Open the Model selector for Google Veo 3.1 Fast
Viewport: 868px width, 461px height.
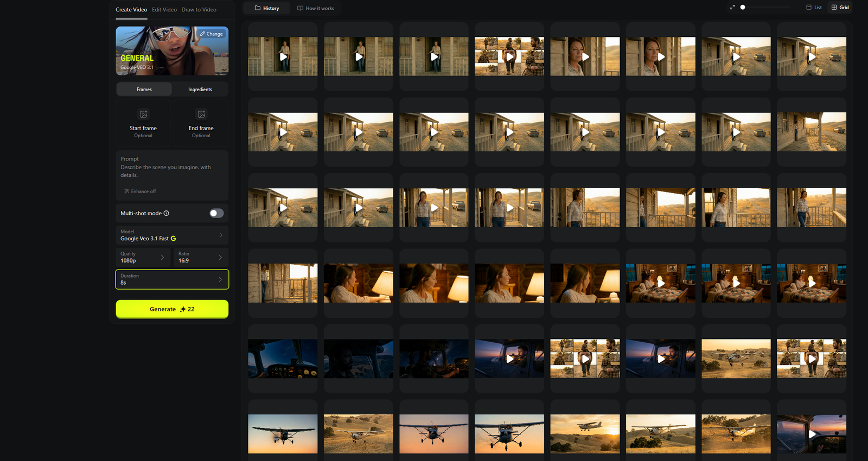(172, 235)
